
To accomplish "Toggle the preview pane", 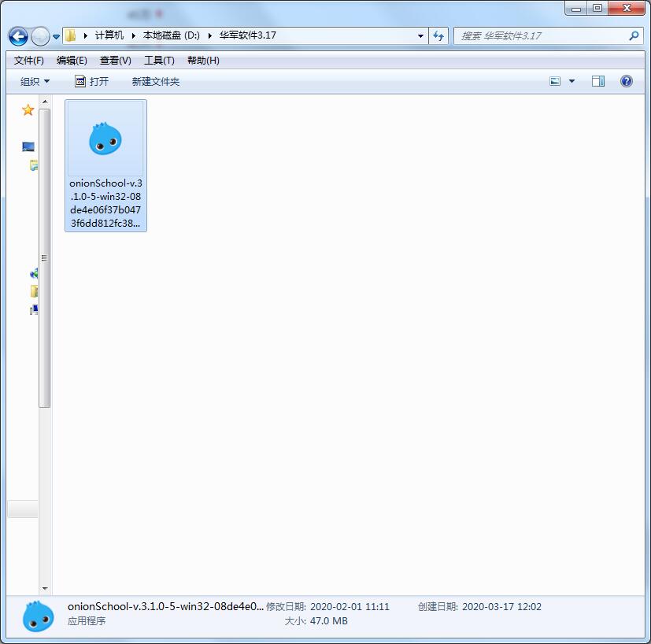I will pos(597,80).
